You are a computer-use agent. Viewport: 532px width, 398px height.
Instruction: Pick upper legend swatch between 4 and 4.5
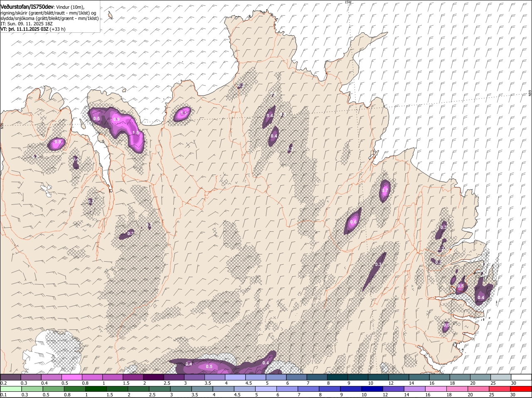pos(235,377)
